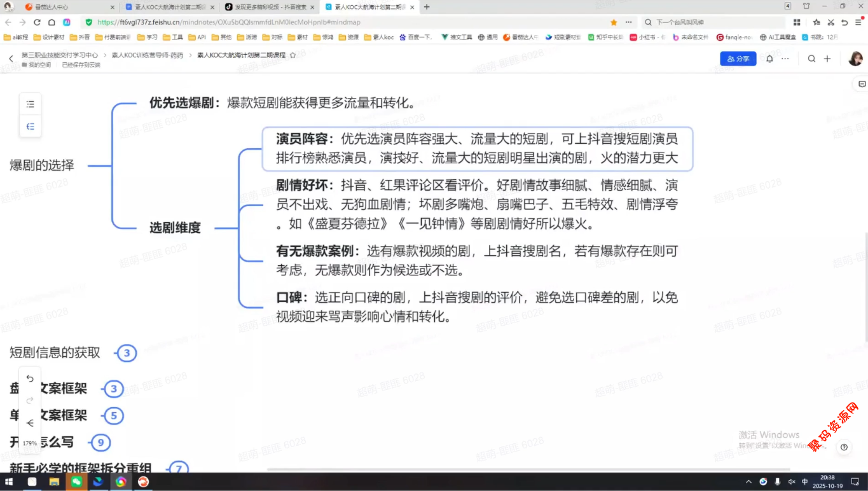This screenshot has height=491, width=868.
Task: Toggle the mind map indent view icon
Action: 30,127
